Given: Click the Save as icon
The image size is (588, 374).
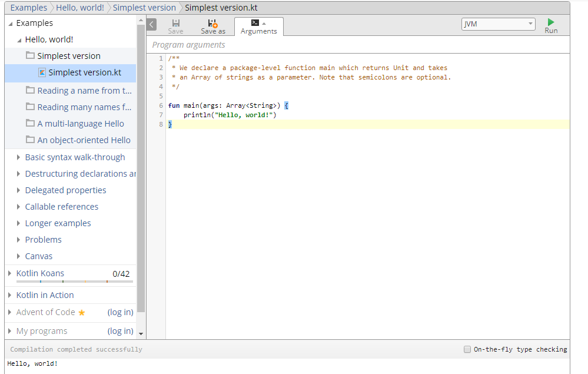Looking at the screenshot, I should [212, 23].
